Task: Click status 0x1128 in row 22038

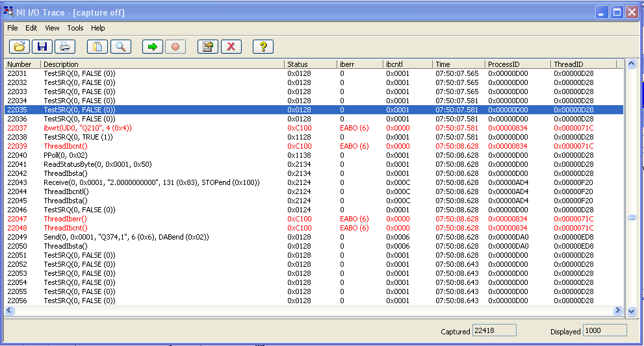Action: point(299,137)
